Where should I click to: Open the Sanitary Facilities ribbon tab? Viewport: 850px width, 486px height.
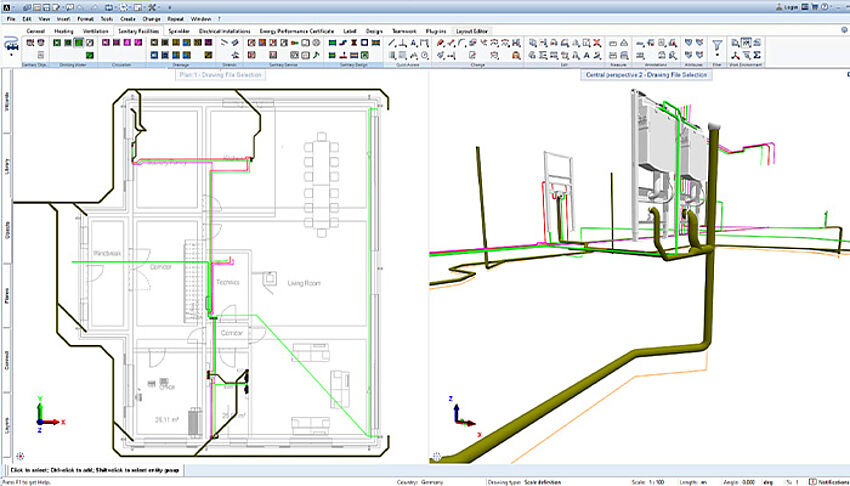click(140, 31)
